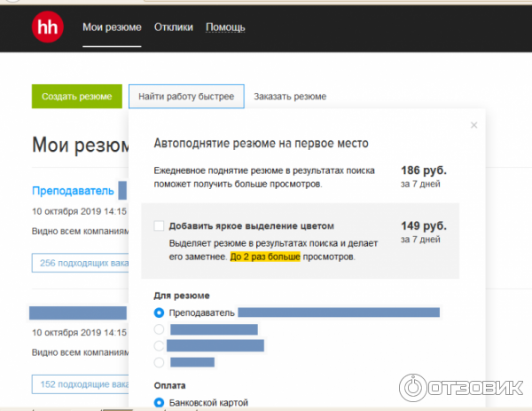This screenshot has width=532, height=411.
Task: Go to Отклики in the top navigation
Action: (x=173, y=28)
